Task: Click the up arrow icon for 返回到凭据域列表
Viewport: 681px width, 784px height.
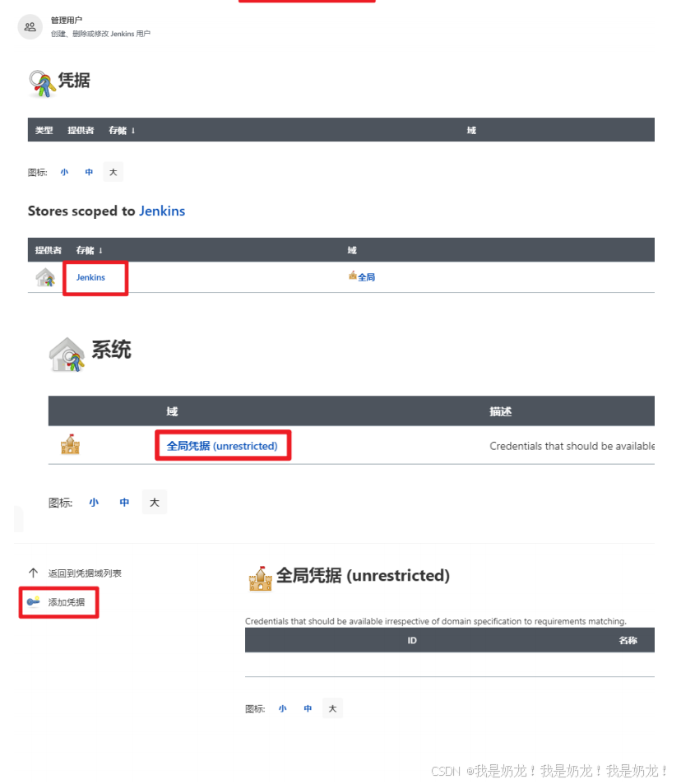Action: pos(33,573)
